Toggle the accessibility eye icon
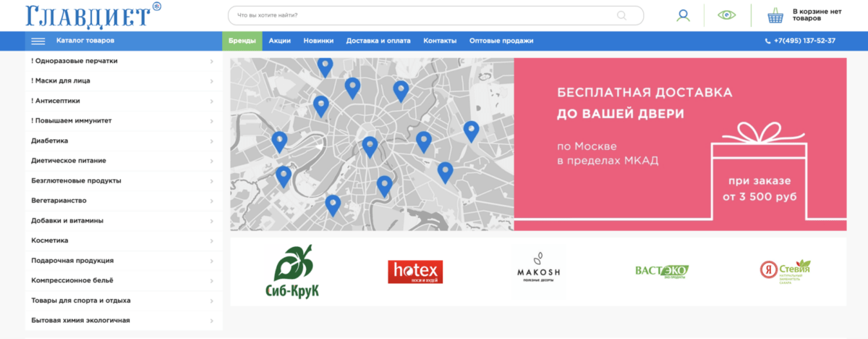This screenshot has height=339, width=868. (727, 15)
